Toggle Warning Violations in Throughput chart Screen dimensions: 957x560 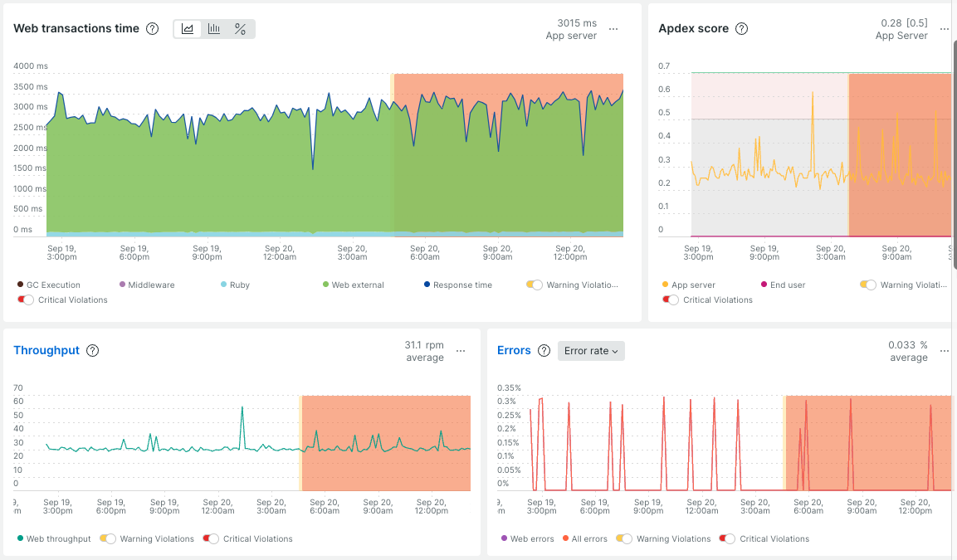pyautogui.click(x=107, y=538)
